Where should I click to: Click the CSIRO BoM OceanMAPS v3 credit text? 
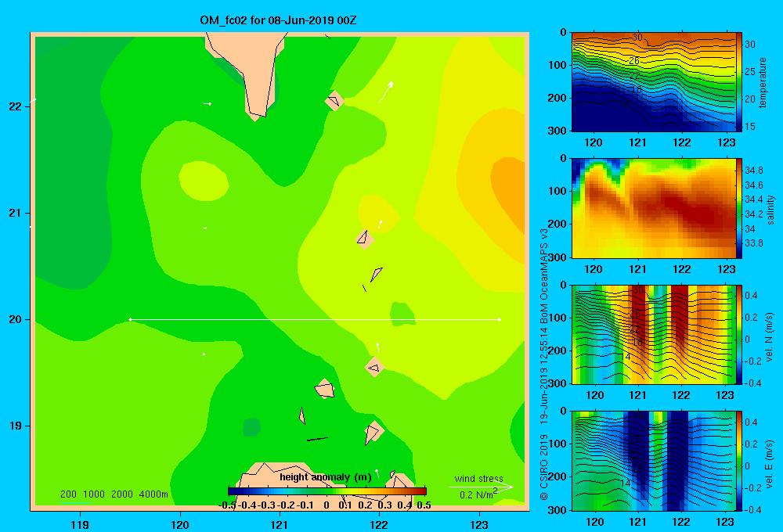(544, 365)
